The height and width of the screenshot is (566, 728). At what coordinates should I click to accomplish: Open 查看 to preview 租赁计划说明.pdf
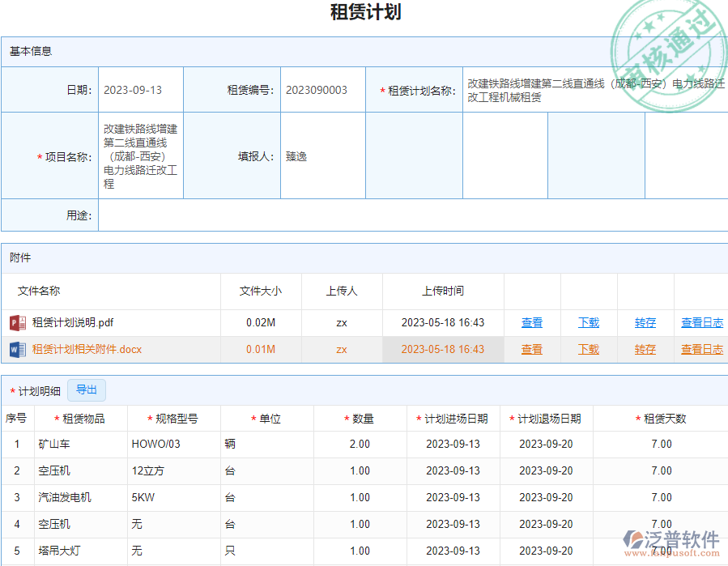(x=532, y=322)
